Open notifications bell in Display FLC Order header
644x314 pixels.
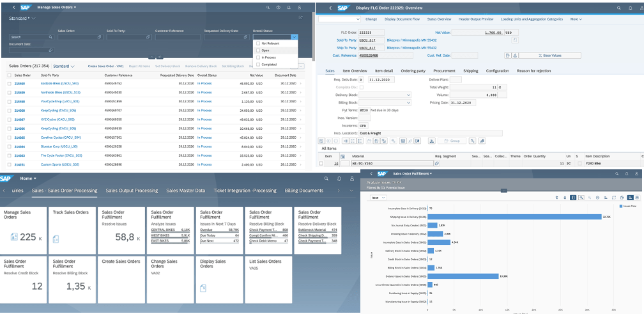(630, 8)
